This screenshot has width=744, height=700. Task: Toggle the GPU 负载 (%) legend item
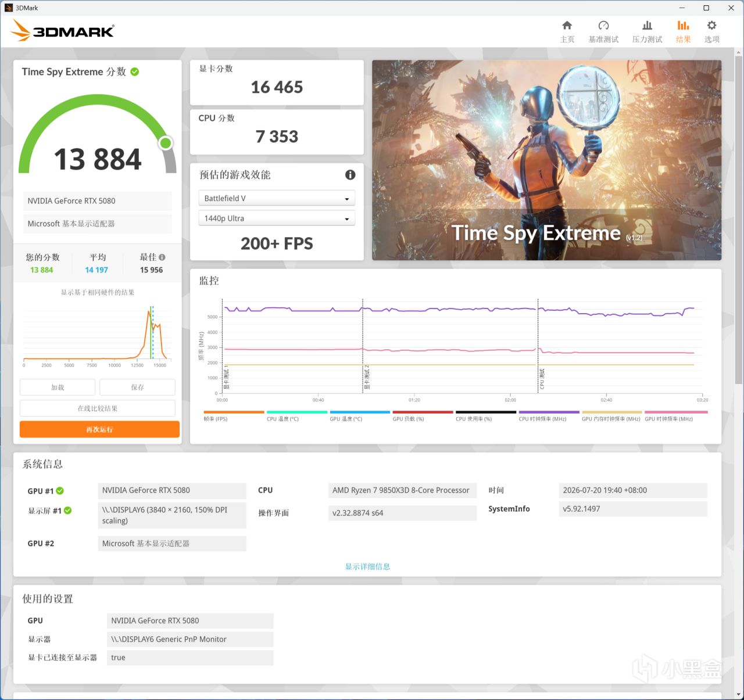click(x=423, y=416)
